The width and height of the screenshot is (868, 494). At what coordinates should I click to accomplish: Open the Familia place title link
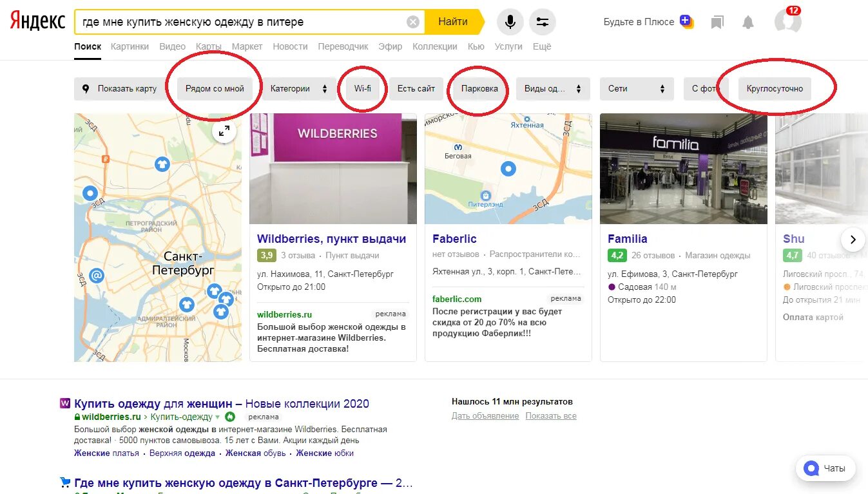coord(628,239)
